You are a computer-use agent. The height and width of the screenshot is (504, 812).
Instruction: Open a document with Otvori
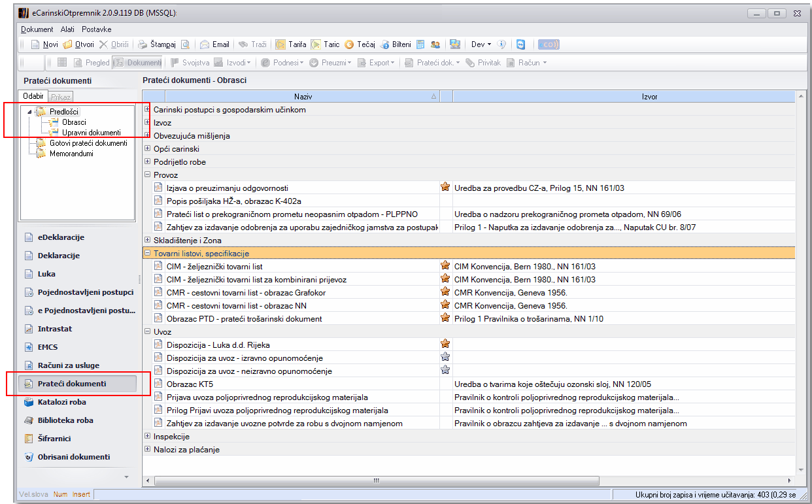(x=78, y=44)
